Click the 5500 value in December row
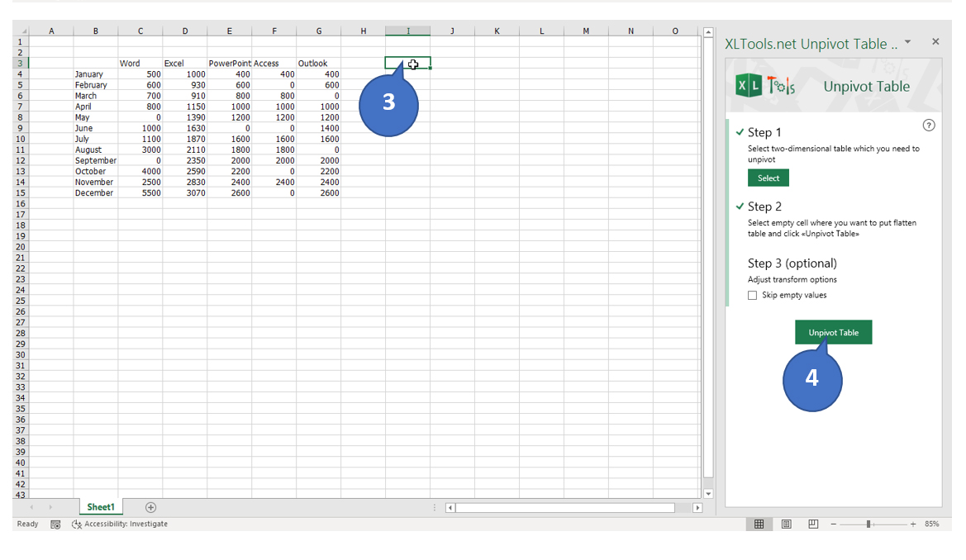 [140, 192]
